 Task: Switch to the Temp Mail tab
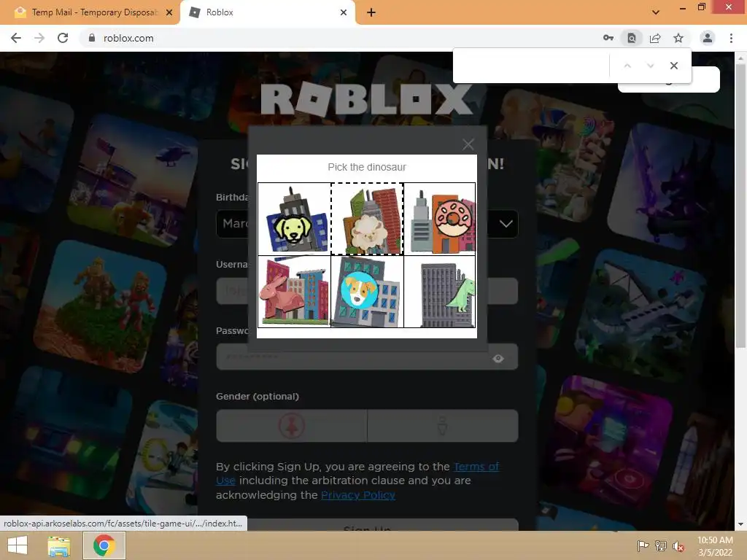tap(90, 12)
